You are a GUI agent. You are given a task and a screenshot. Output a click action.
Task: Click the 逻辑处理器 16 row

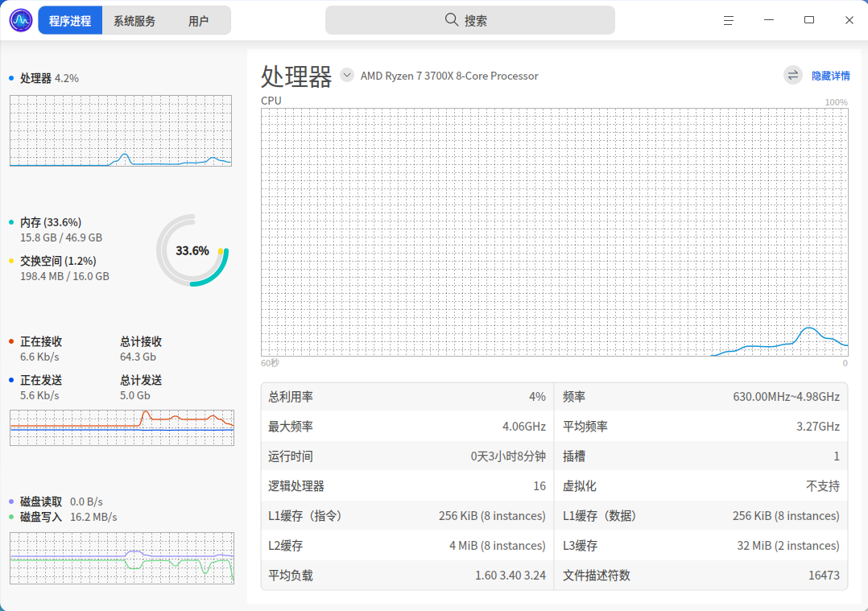coord(407,486)
